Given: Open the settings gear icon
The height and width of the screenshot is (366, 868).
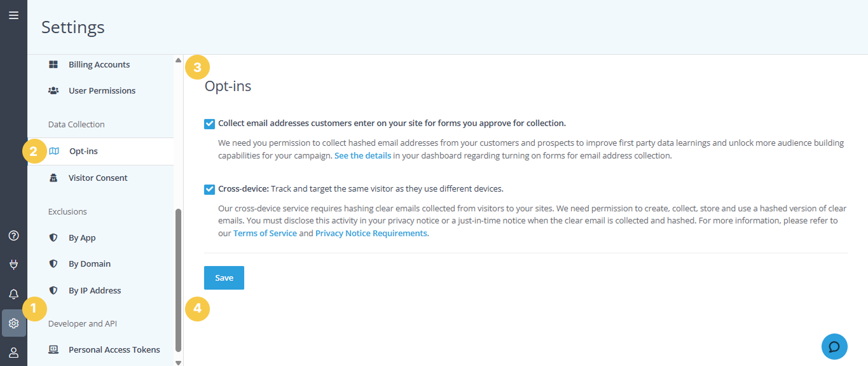Looking at the screenshot, I should [14, 323].
